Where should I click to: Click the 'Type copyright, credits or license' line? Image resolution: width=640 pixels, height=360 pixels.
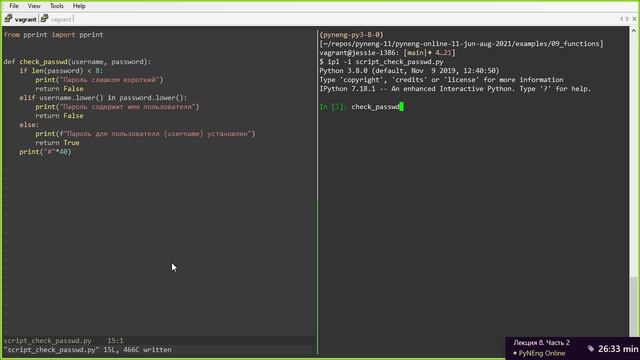pos(442,80)
